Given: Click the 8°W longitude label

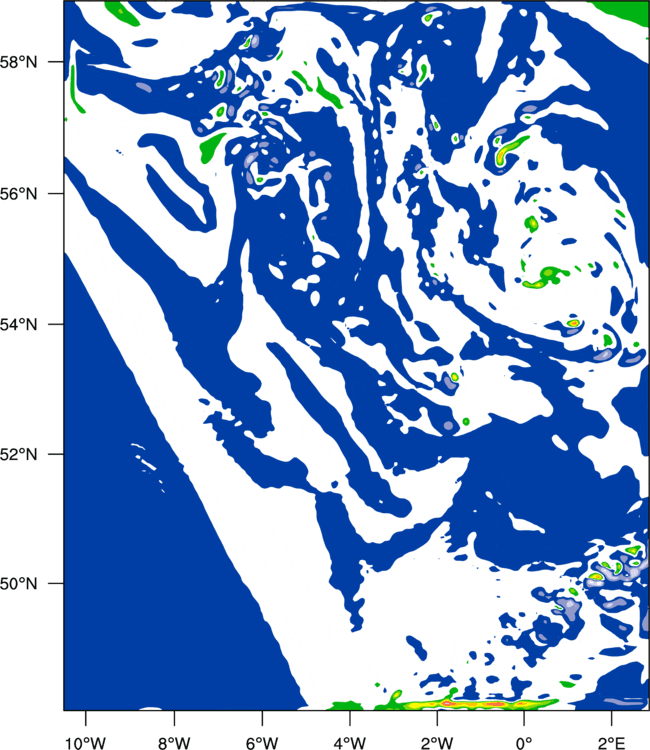Looking at the screenshot, I should [x=174, y=742].
